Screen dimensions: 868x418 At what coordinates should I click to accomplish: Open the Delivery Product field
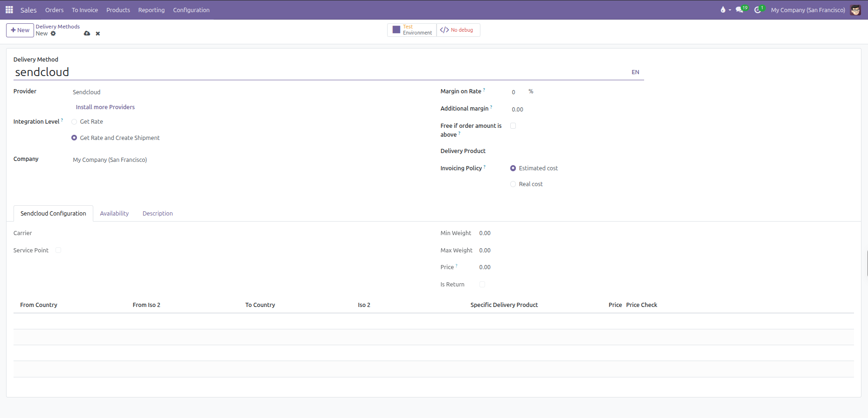[x=576, y=151]
